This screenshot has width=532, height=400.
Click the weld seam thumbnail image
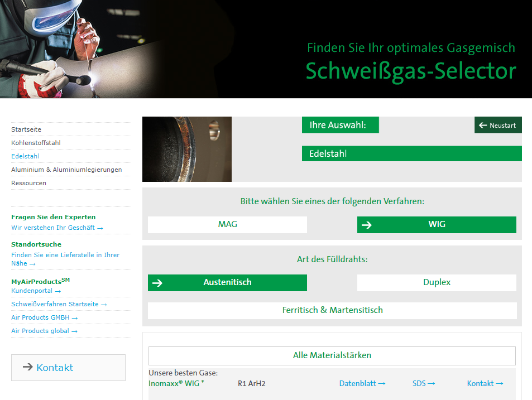coord(187,149)
